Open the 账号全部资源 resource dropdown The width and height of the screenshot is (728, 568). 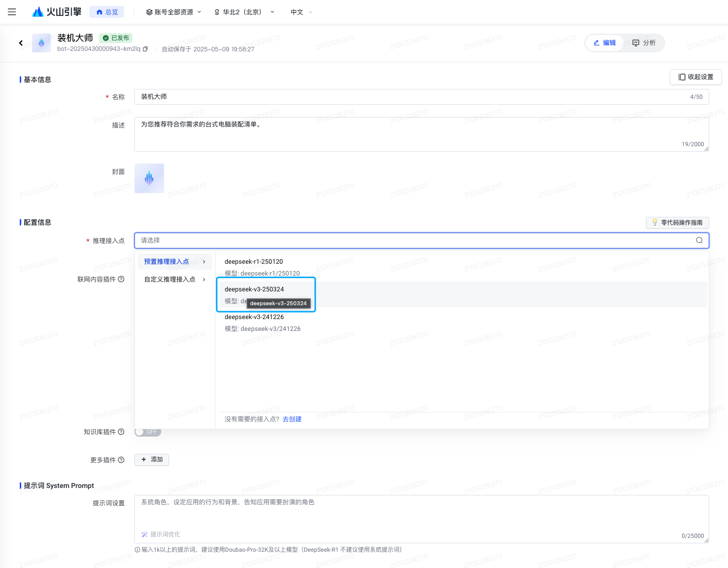(173, 12)
